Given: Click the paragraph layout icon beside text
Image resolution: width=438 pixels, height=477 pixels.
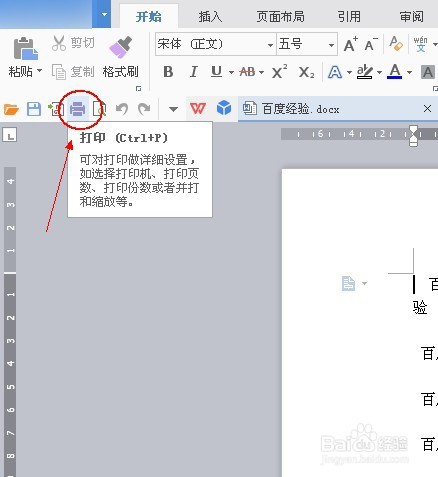Looking at the screenshot, I should click(x=348, y=283).
